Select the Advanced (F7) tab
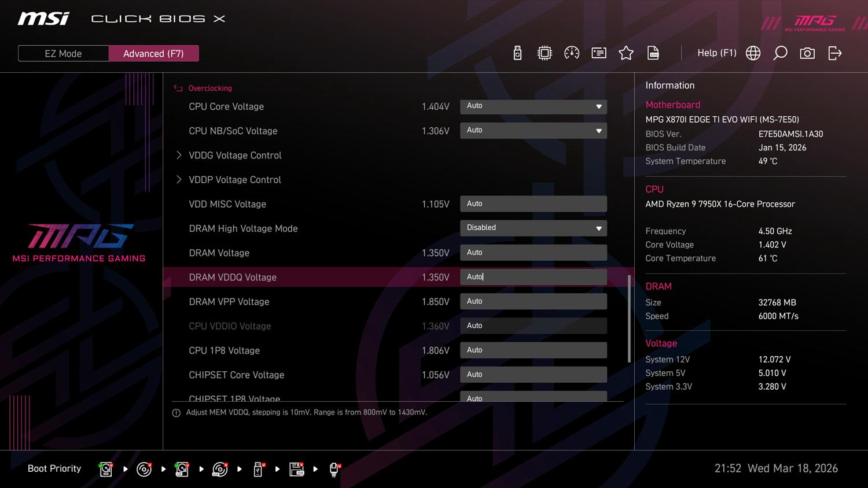 click(x=153, y=54)
